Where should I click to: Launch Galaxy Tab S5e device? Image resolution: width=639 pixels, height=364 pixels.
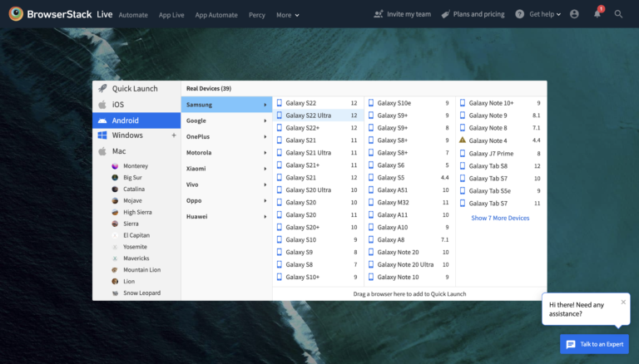tap(501, 191)
